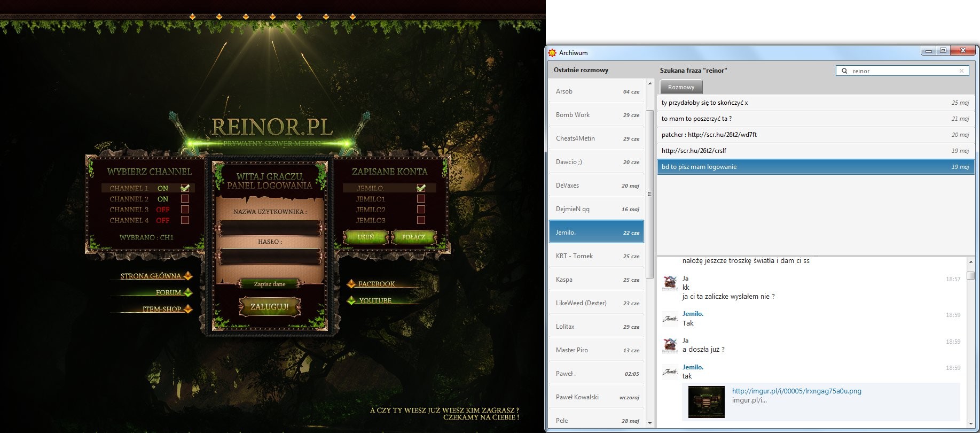Click Ja avatar on the 'a doszła już' message
The height and width of the screenshot is (433, 980).
[x=670, y=345]
